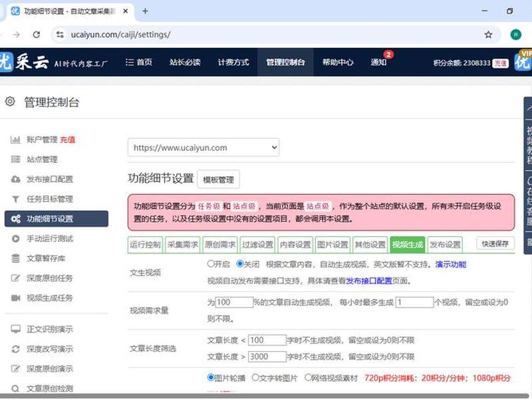
Task: Open the 演示功能 link
Action: 451,264
